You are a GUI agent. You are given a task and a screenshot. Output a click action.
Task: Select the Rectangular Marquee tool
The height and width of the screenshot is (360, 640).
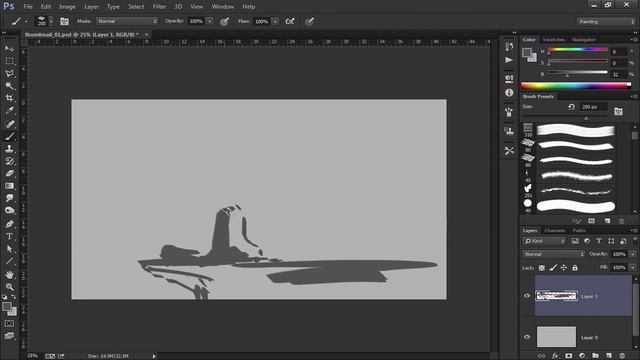tap(9, 61)
